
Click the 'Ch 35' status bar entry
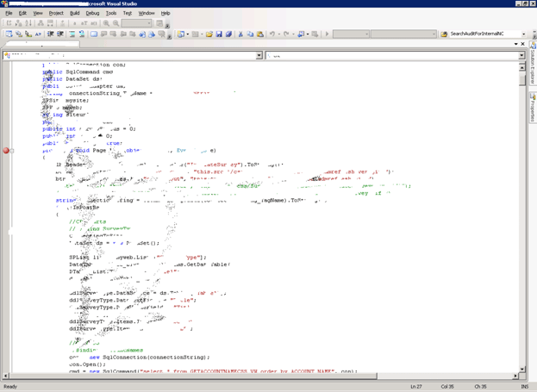tap(480, 387)
